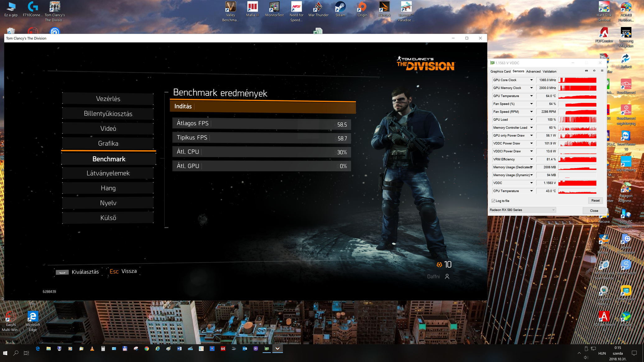This screenshot has height=362, width=644.
Task: Click HUN language indicator in tray
Action: pos(602,353)
